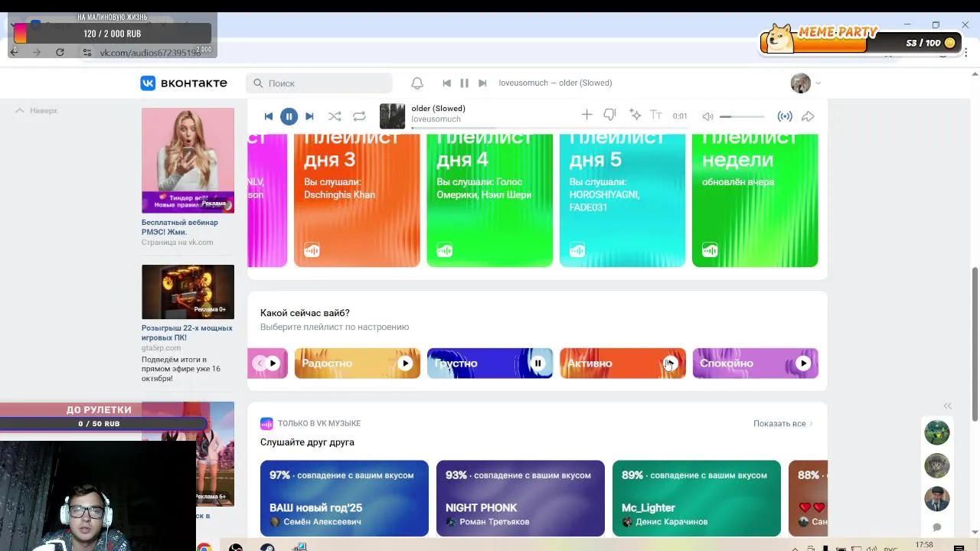Viewport: 980px width, 551px height.
Task: Pause playback from header mini-player
Action: pyautogui.click(x=464, y=83)
